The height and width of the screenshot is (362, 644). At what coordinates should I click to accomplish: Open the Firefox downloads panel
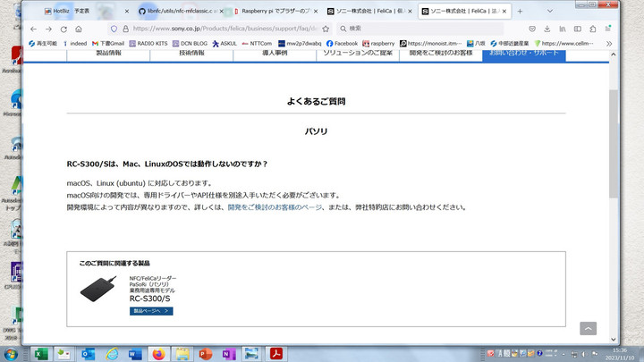click(547, 29)
